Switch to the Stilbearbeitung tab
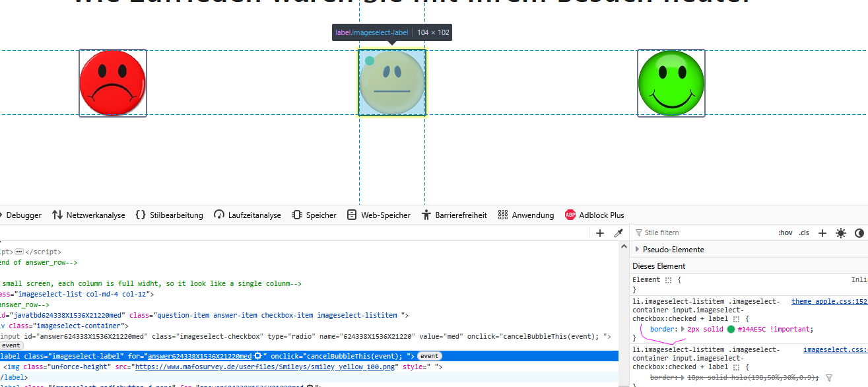The width and height of the screenshot is (868, 387). (x=169, y=215)
